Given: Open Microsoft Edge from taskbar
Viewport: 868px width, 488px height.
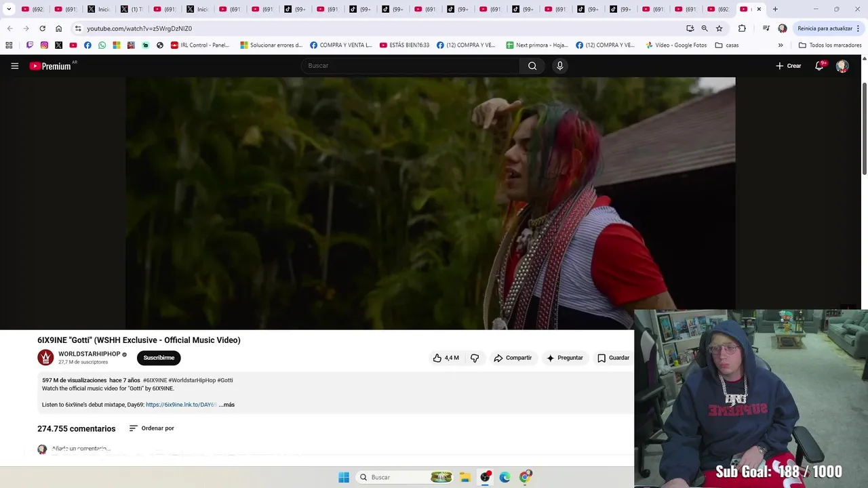Looking at the screenshot, I should pyautogui.click(x=505, y=477).
